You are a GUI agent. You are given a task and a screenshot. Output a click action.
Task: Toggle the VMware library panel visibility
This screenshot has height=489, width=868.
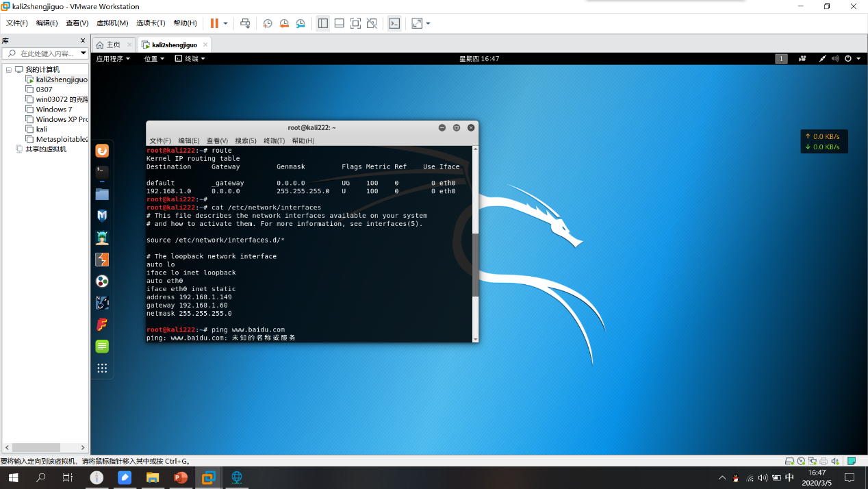[322, 23]
